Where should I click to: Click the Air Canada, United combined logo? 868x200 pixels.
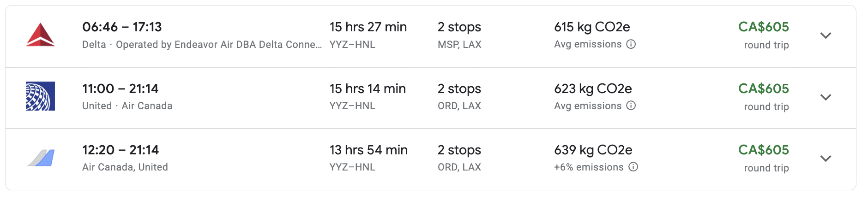(x=41, y=158)
